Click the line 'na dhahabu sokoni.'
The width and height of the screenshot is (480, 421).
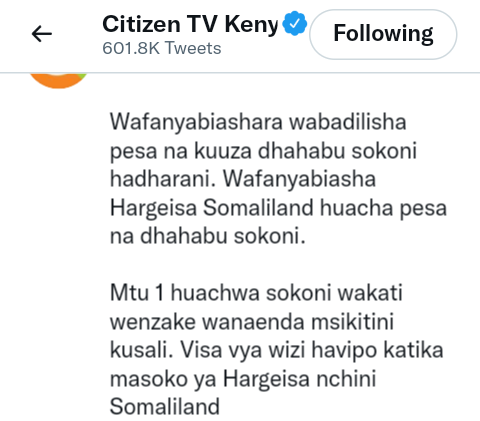tap(208, 236)
